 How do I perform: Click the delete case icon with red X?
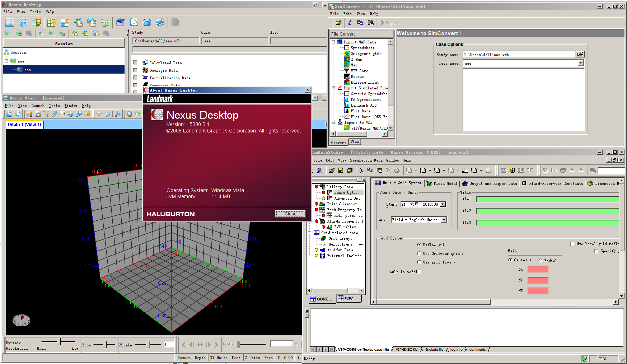click(62, 33)
